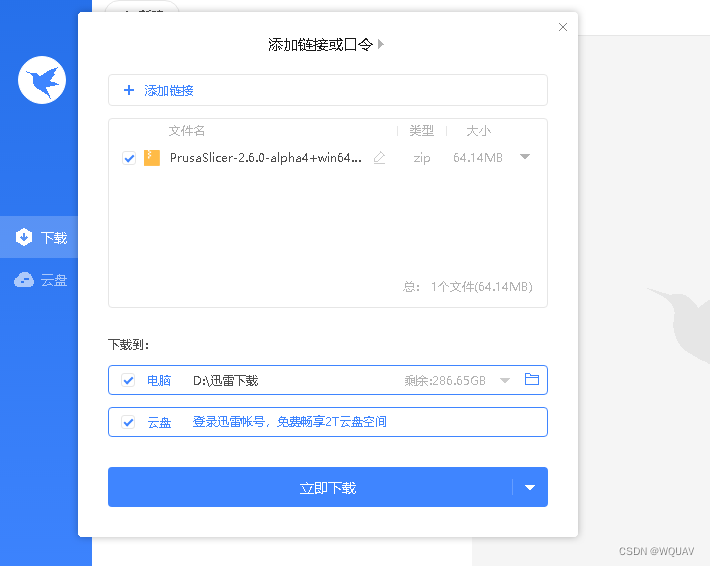Expand arrow next to 添加链接或口令 title
The image size is (710, 566).
pyautogui.click(x=381, y=44)
